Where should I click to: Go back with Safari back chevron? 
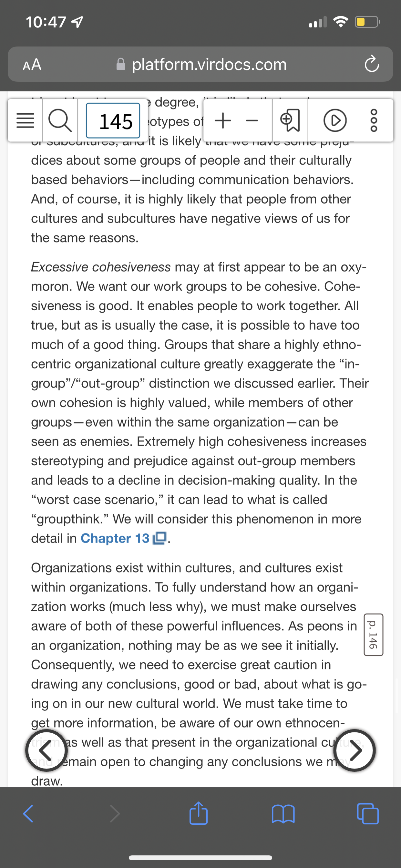(28, 814)
